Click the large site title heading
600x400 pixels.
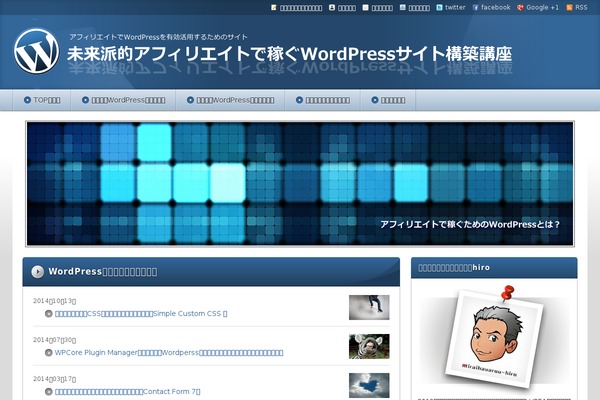[290, 54]
